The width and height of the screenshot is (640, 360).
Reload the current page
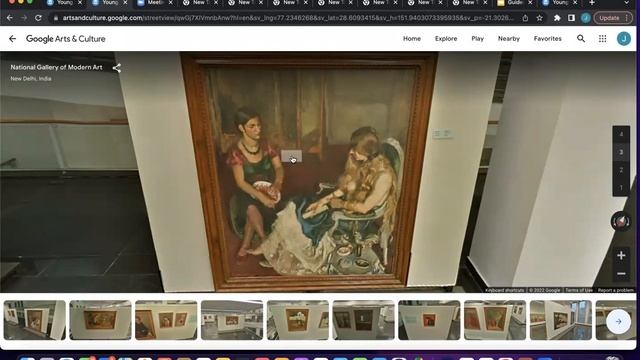38,18
